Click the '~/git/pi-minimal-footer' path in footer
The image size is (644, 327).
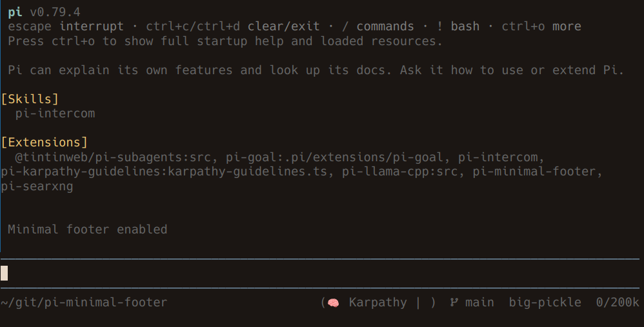pyautogui.click(x=84, y=302)
